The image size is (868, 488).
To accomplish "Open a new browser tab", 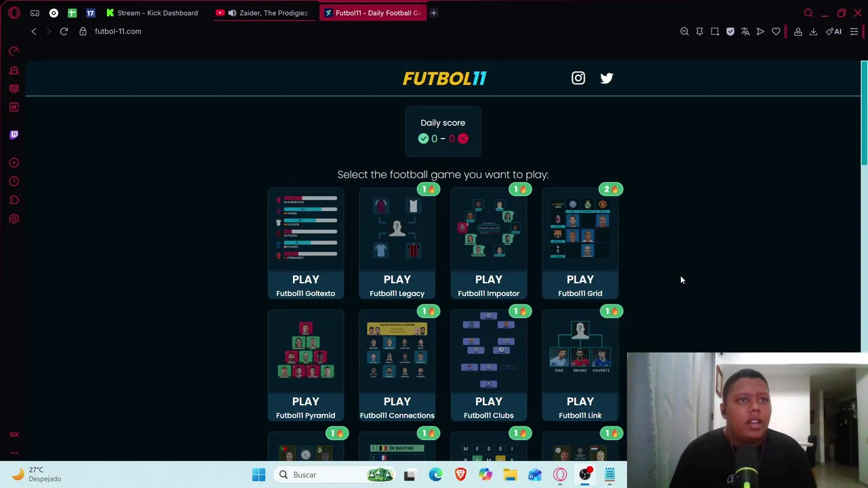I will click(x=433, y=13).
